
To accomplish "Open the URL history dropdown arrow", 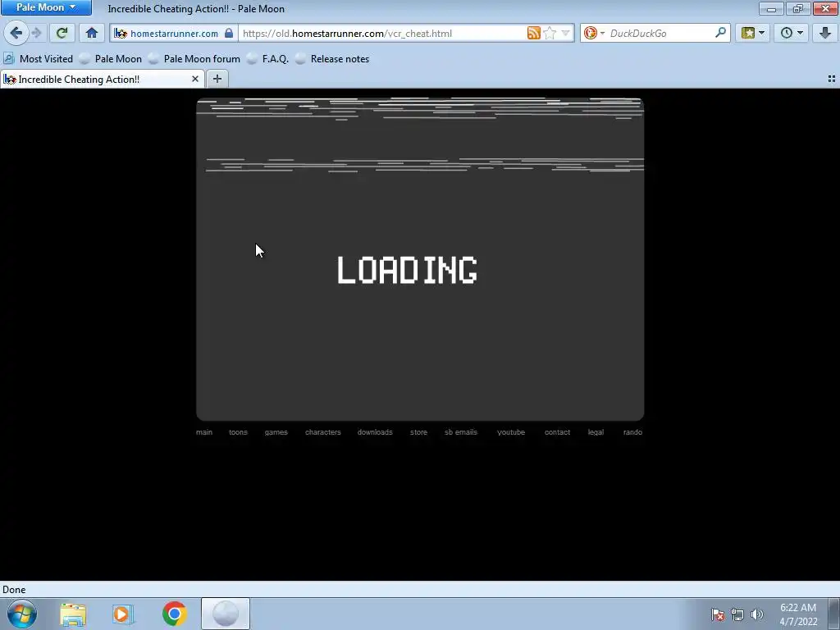I will point(565,33).
